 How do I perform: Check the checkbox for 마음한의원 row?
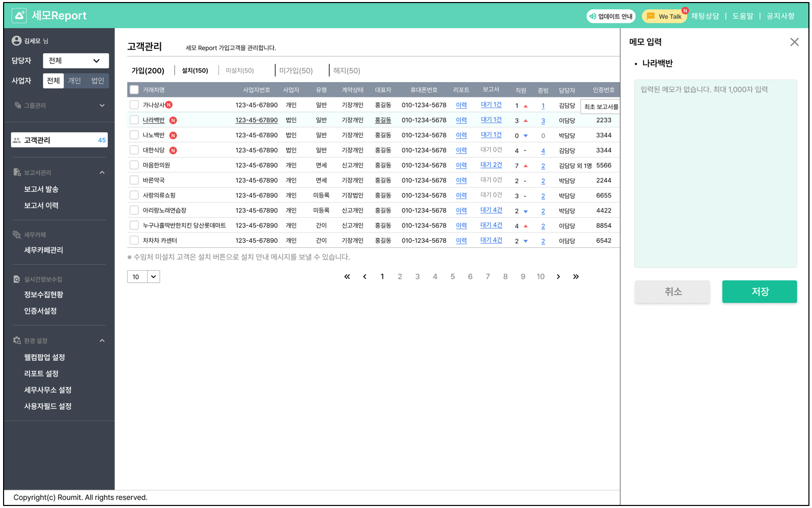coord(134,165)
